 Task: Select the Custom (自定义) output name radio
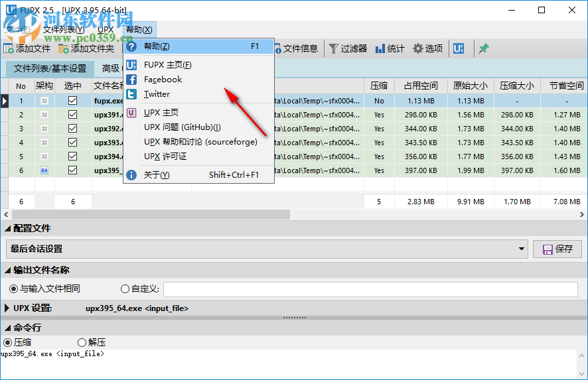point(125,289)
